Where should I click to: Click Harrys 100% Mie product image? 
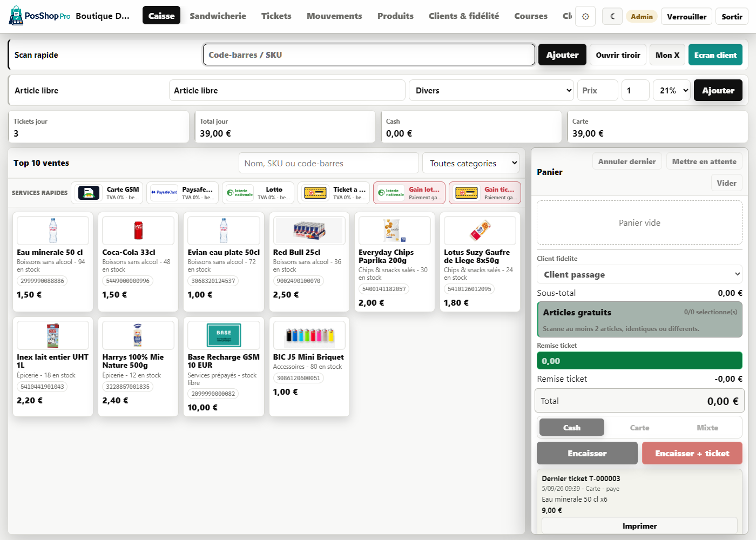(x=138, y=335)
